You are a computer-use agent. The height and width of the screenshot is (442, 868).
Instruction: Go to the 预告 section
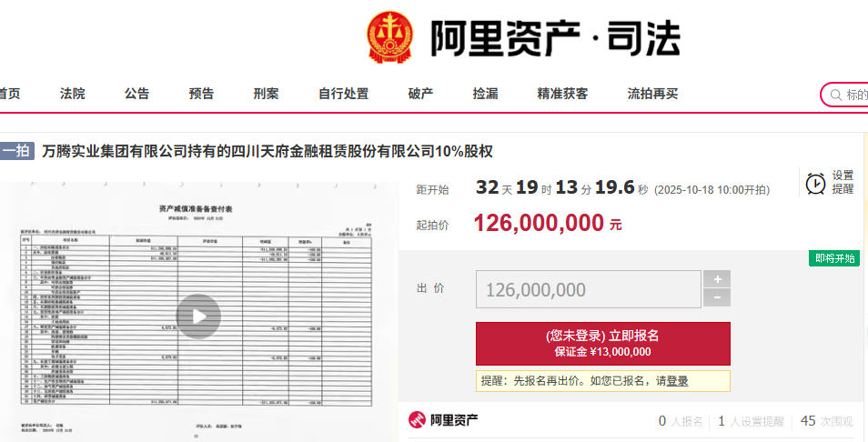coord(202,94)
